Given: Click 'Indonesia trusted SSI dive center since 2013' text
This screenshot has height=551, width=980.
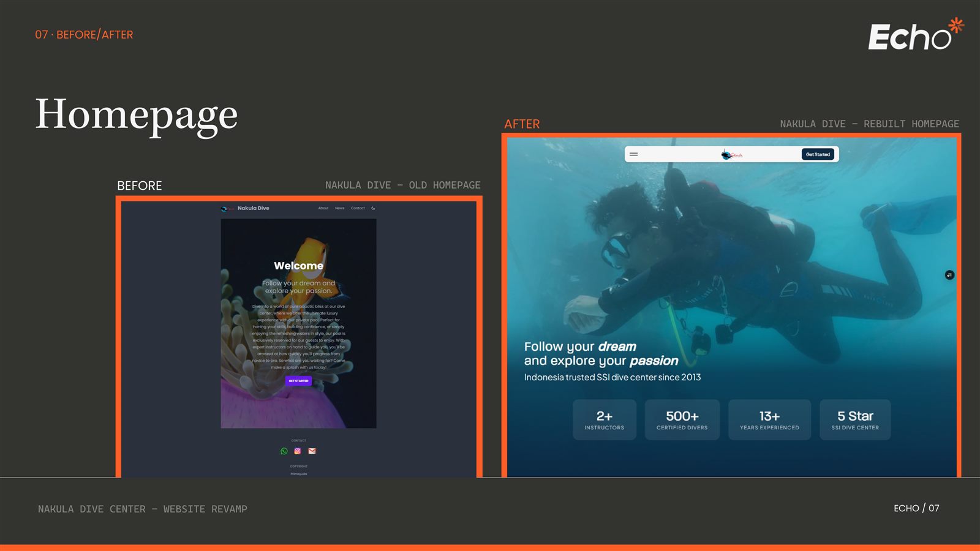Looking at the screenshot, I should (612, 377).
